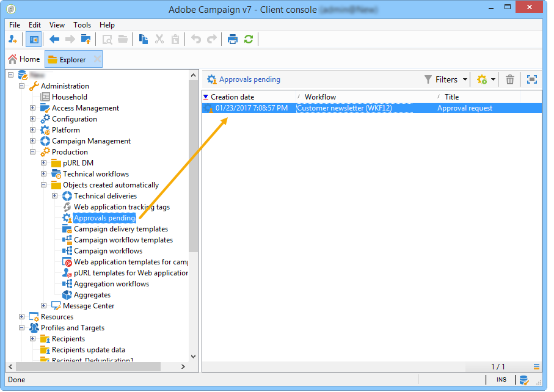
Task: Go back with the blue left arrow
Action: [x=54, y=39]
